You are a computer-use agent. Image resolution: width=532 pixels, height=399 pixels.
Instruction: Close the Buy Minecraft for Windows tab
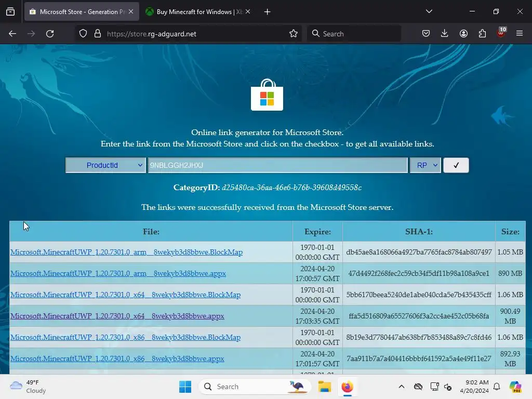pyautogui.click(x=248, y=11)
